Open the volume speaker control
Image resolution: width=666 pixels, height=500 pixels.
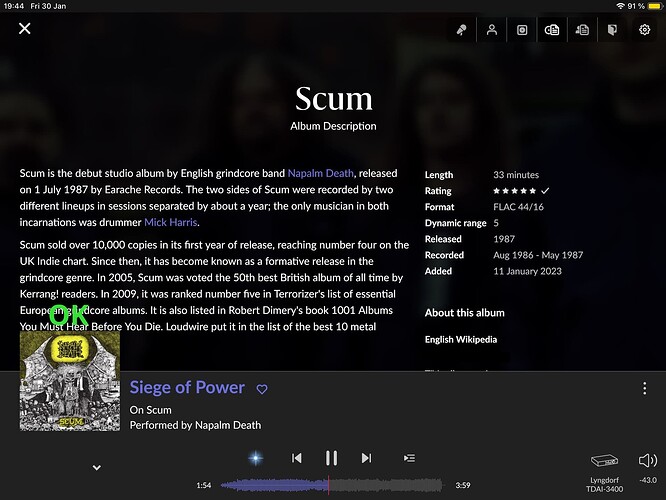(x=648, y=460)
